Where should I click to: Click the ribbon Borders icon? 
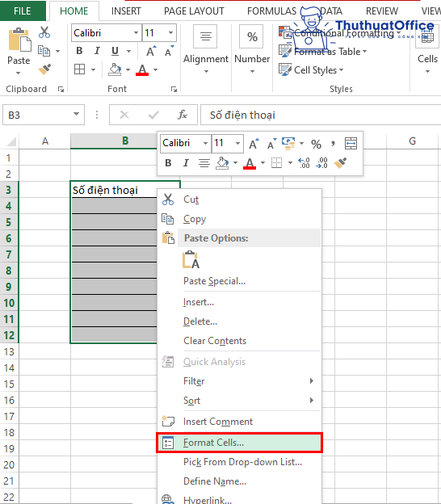pos(79,69)
